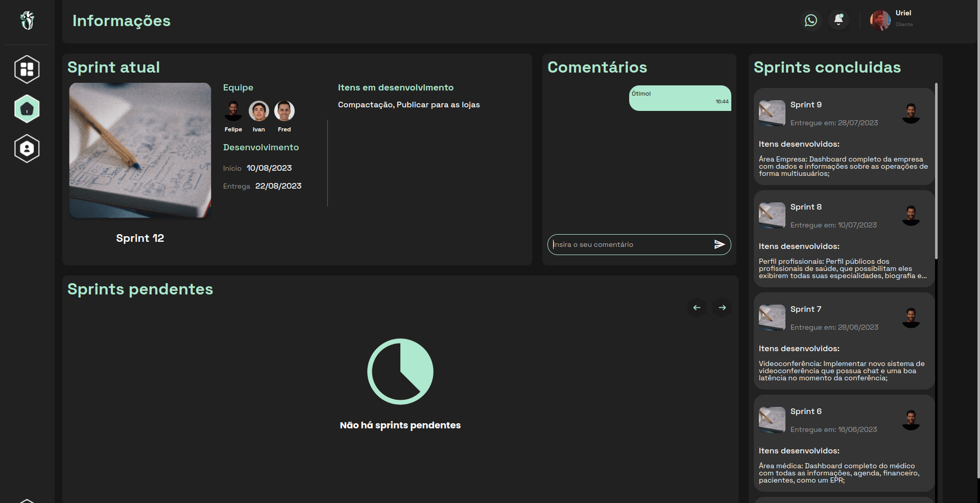Click the 'Informações' page title

click(x=122, y=20)
